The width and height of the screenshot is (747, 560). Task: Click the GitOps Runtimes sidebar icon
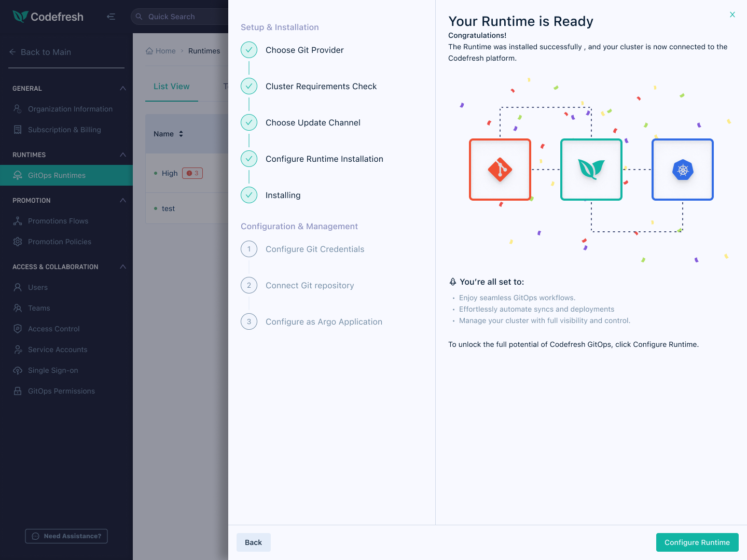(x=18, y=175)
